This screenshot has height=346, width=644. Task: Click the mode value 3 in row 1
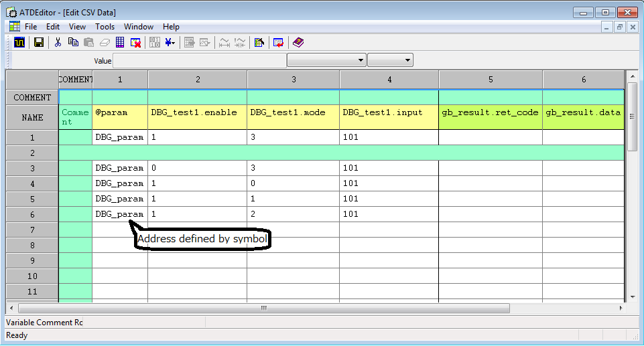coord(294,137)
